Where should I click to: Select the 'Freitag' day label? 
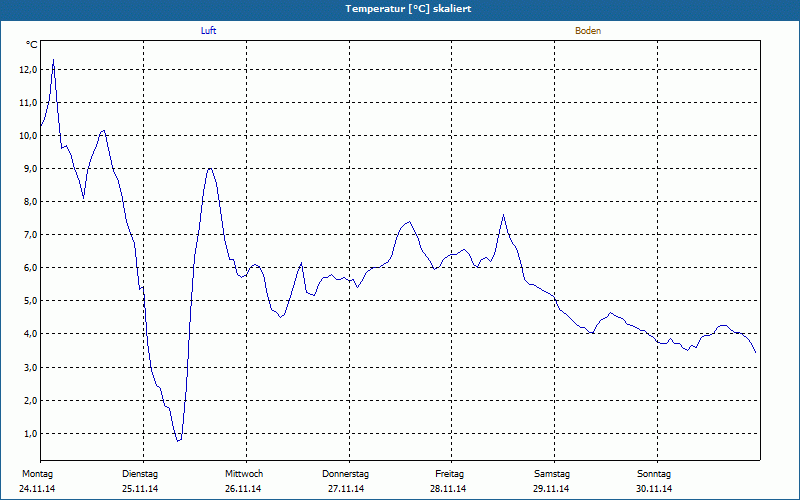(x=449, y=474)
